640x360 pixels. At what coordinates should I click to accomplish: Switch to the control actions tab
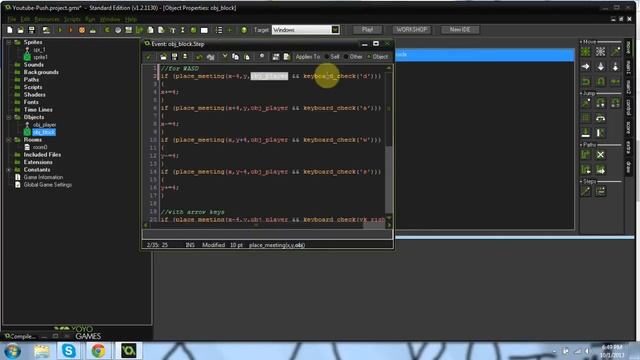tap(628, 106)
